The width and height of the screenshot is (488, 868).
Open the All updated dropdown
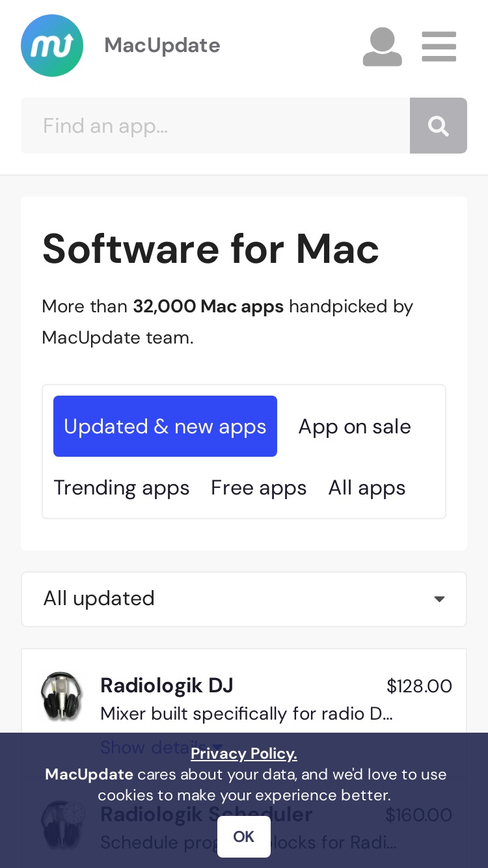coord(244,599)
